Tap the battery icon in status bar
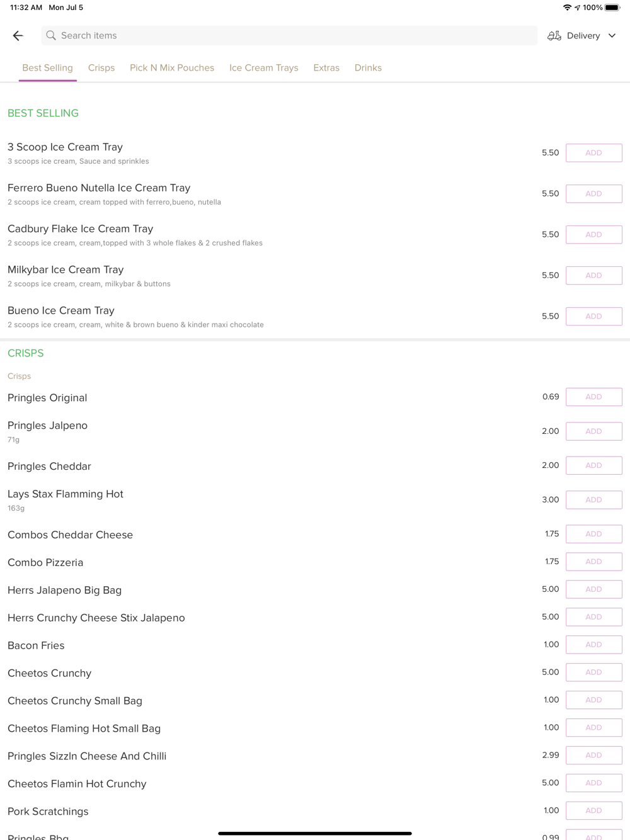This screenshot has width=630, height=840. (612, 8)
